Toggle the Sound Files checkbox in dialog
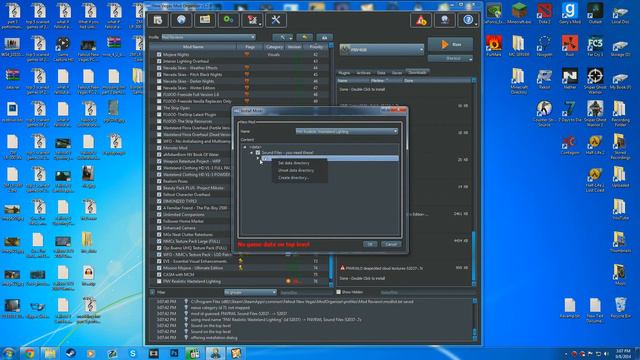The height and width of the screenshot is (360, 640). [x=258, y=153]
